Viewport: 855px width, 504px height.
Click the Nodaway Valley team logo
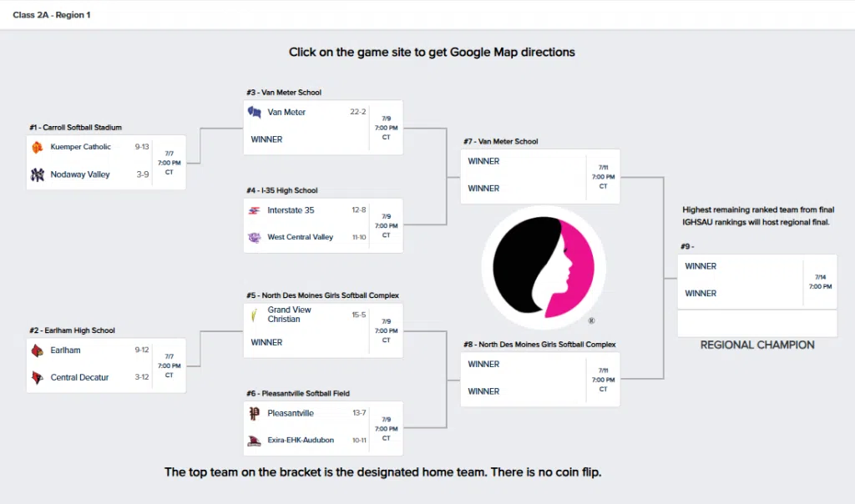point(37,174)
